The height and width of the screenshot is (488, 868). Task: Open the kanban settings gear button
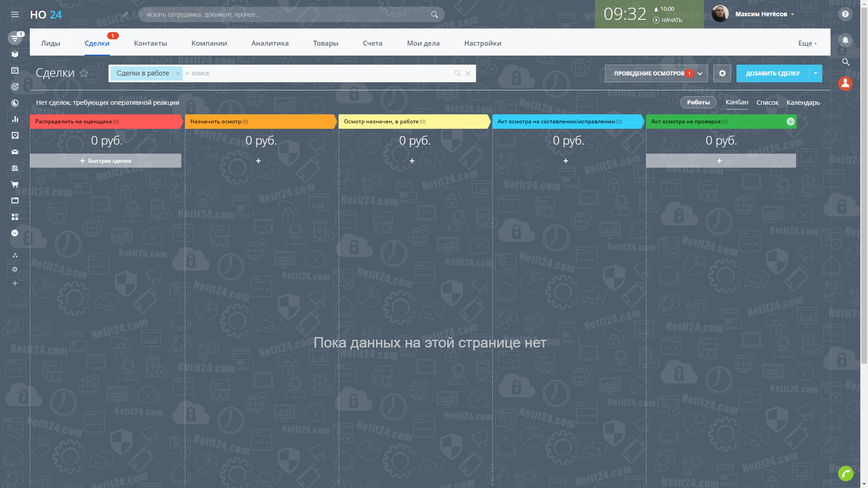[722, 73]
